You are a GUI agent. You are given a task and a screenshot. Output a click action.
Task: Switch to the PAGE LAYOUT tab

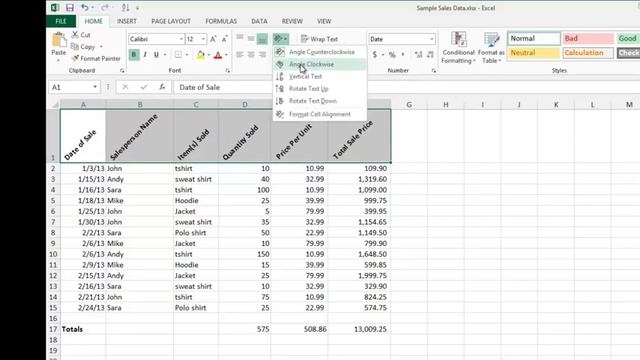pos(171,21)
